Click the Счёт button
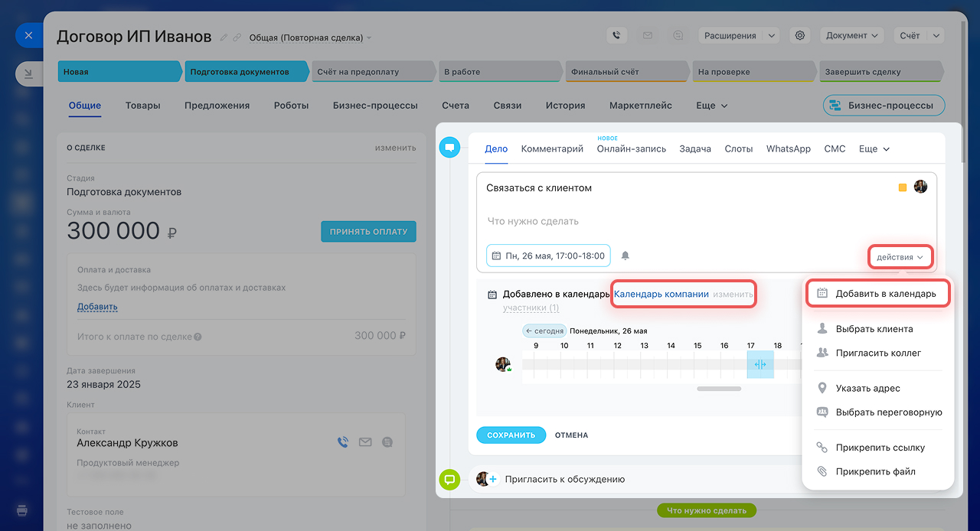 910,35
